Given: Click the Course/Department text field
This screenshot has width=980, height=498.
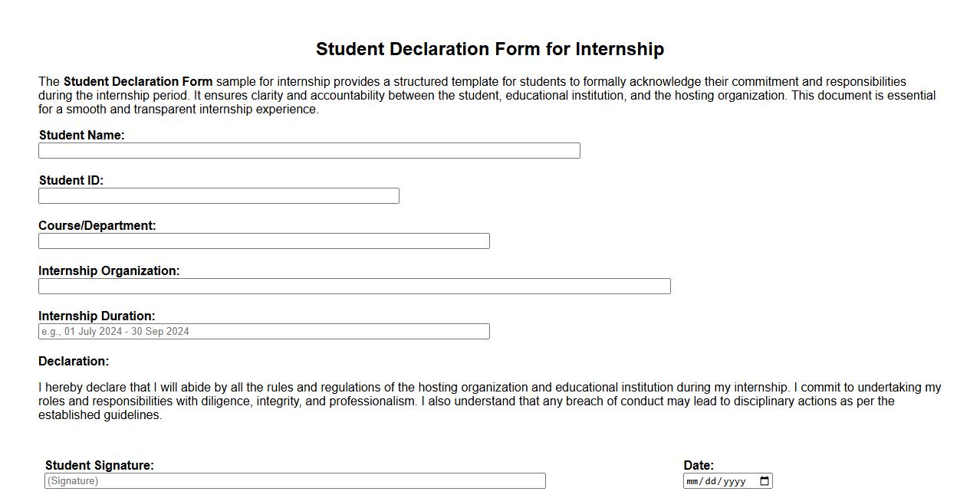Looking at the screenshot, I should [x=264, y=241].
